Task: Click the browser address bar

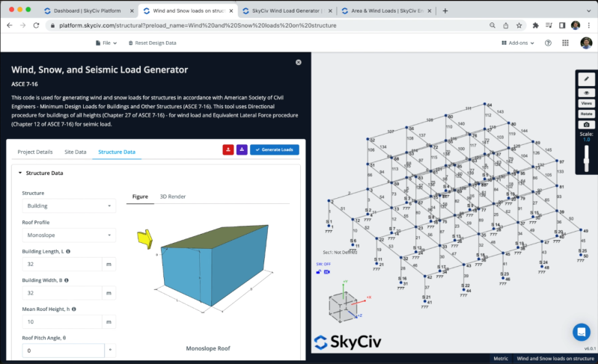Action: (x=267, y=25)
